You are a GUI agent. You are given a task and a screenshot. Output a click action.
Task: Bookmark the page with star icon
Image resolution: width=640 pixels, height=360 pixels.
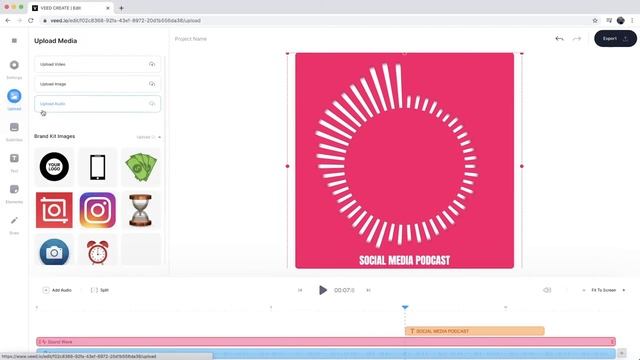(x=595, y=20)
